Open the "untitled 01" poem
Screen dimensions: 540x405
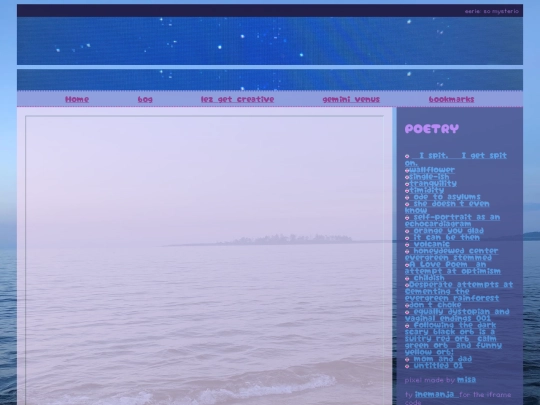tap(438, 365)
